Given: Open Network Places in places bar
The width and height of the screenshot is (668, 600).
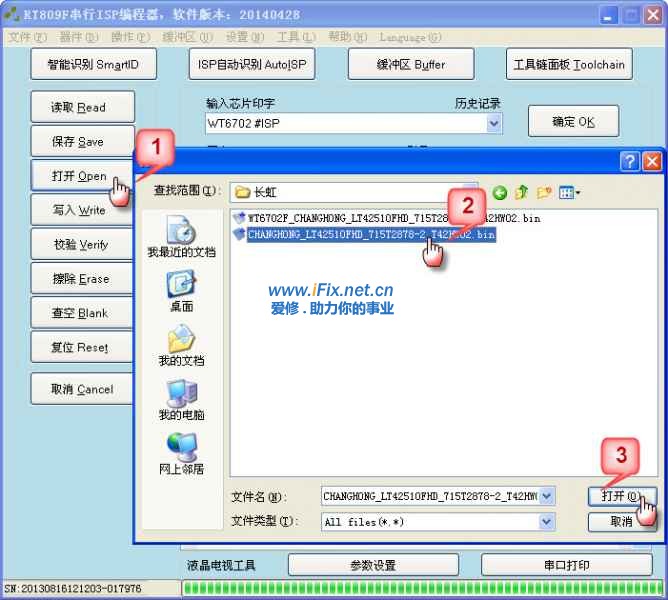Looking at the screenshot, I should (181, 454).
